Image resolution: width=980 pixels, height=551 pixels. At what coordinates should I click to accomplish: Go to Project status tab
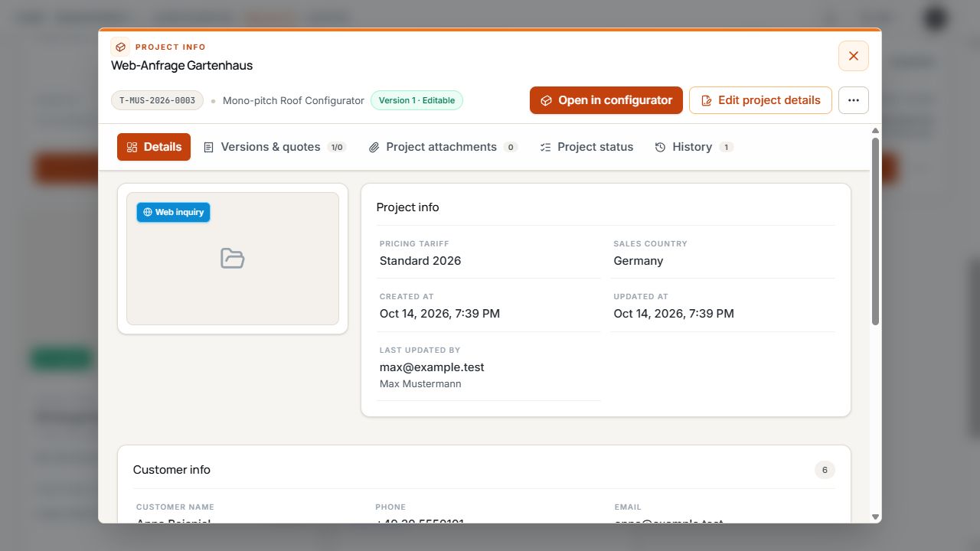[586, 147]
